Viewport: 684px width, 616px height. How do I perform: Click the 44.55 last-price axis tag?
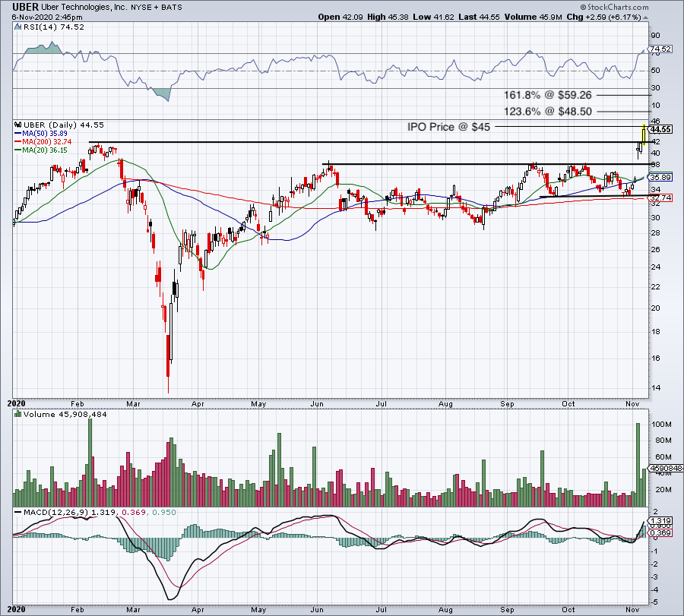660,129
